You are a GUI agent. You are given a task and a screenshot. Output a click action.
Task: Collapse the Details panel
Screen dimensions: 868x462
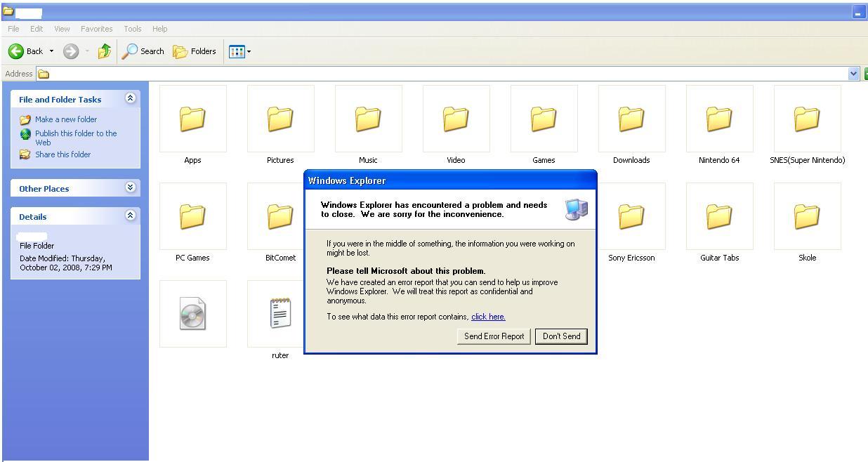[x=130, y=216]
